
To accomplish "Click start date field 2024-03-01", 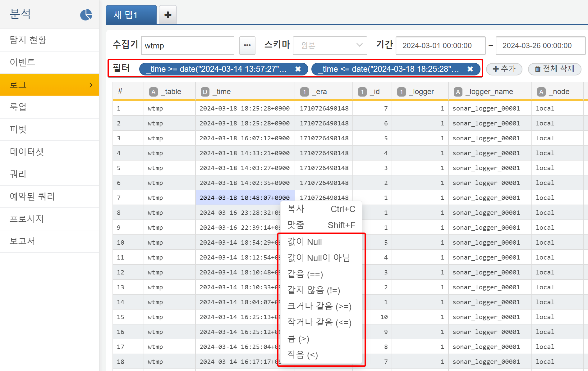I will [440, 45].
